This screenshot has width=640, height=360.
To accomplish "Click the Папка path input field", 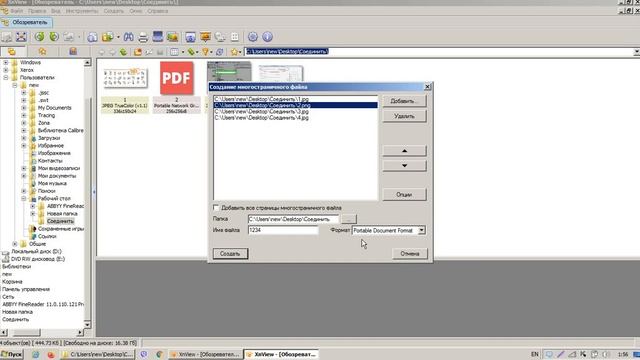I will point(293,219).
